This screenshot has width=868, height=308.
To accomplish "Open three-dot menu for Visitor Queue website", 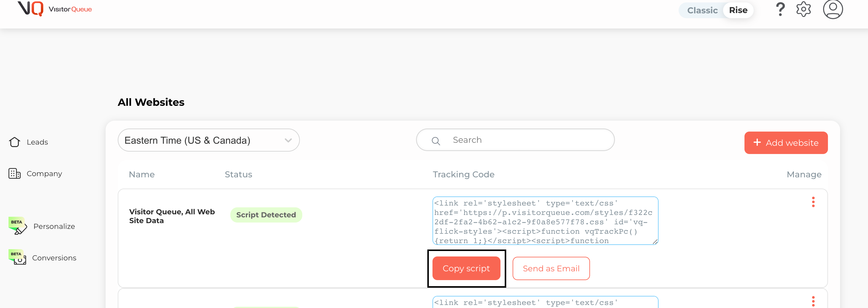I will (813, 202).
